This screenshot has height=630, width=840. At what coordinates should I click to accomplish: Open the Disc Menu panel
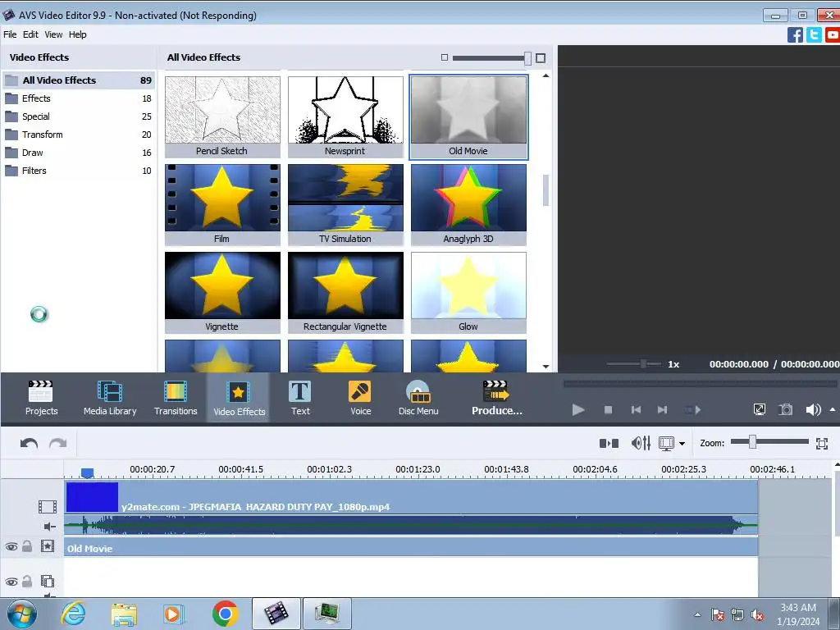click(418, 398)
